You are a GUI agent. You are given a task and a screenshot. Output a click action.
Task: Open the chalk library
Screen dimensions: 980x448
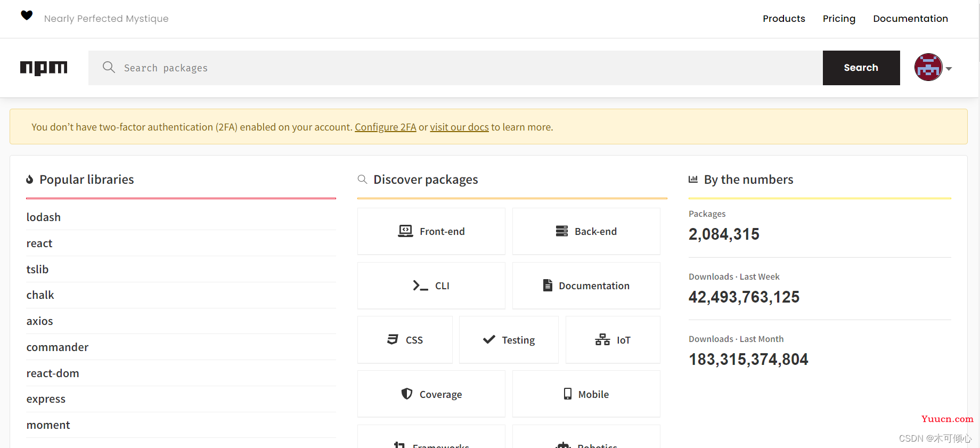click(40, 295)
